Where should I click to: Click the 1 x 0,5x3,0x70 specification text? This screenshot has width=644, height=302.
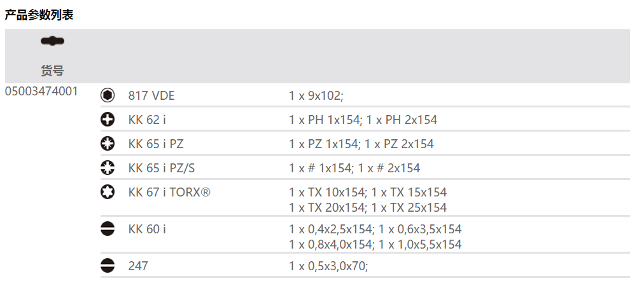(x=328, y=266)
